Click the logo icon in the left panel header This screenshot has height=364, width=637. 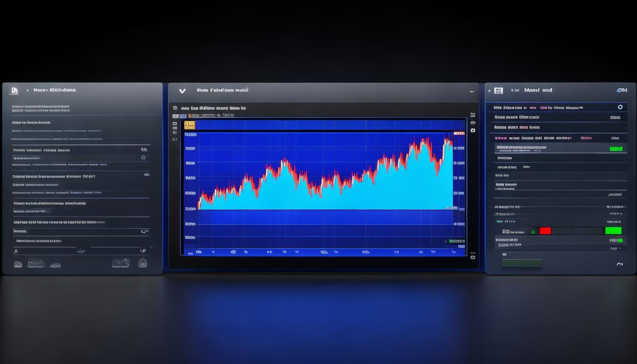14,90
